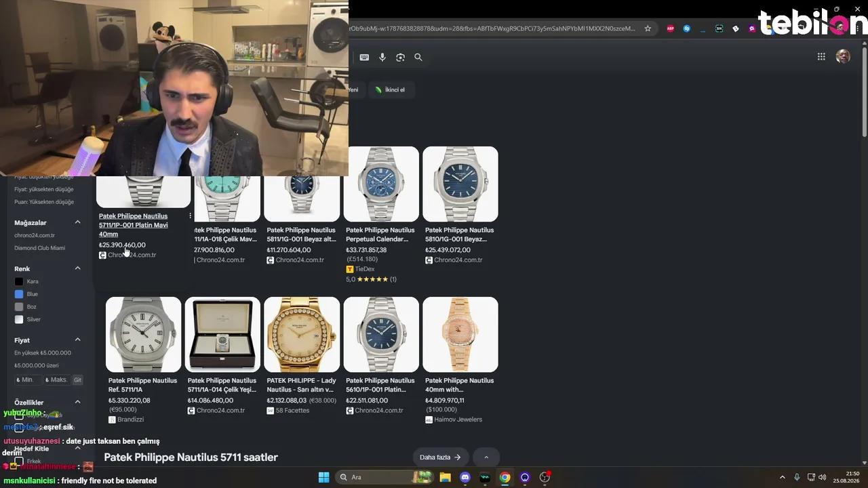Sort by Puan: Yüksekten düşüğe
The height and width of the screenshot is (488, 868).
(44, 202)
